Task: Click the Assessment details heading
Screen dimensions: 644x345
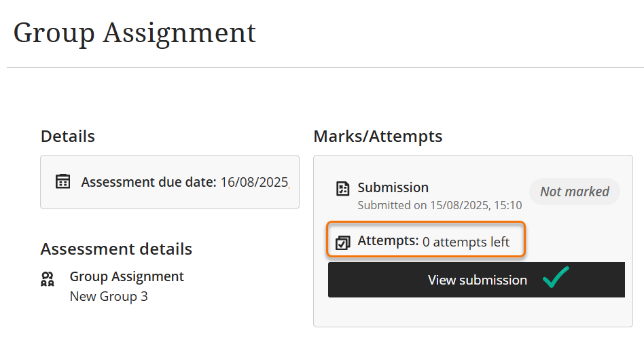Action: point(116,249)
